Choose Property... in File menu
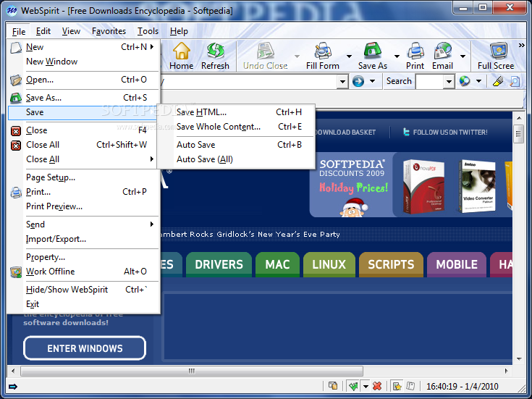532x399 pixels. [x=83, y=257]
